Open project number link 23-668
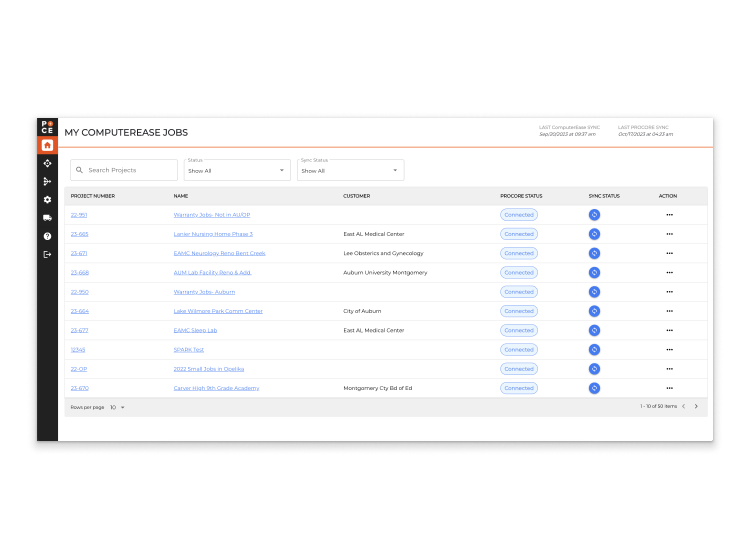 [80, 273]
